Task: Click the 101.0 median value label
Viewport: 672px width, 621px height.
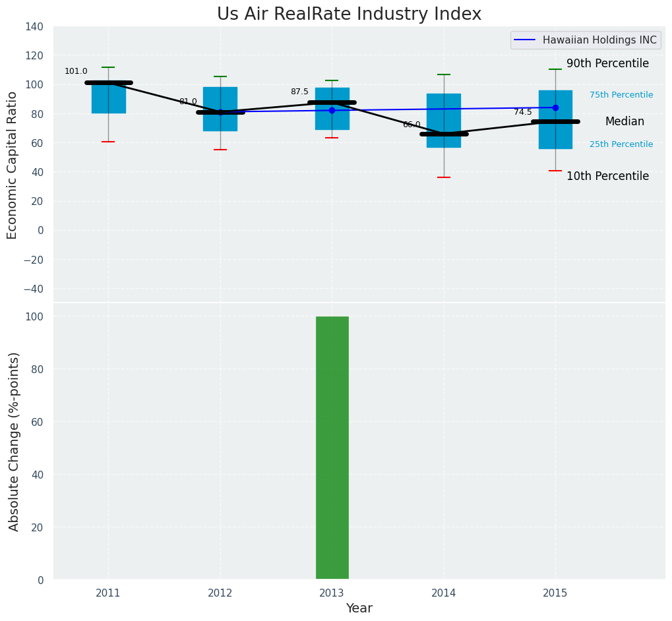Action: 76,71
